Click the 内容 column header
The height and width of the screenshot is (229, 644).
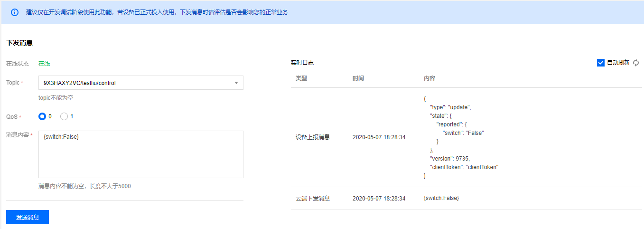429,78
